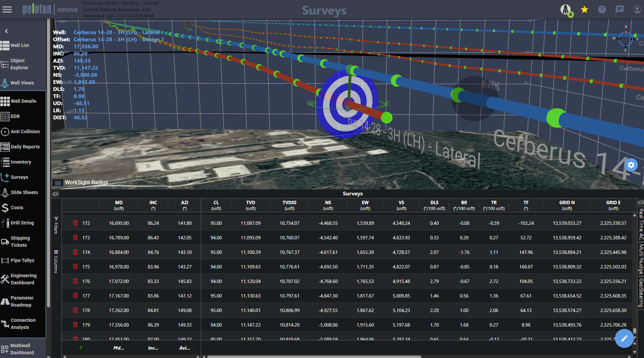Add a new survey row with the plus button
This screenshot has width=644, height=358.
pyautogui.click(x=80, y=348)
